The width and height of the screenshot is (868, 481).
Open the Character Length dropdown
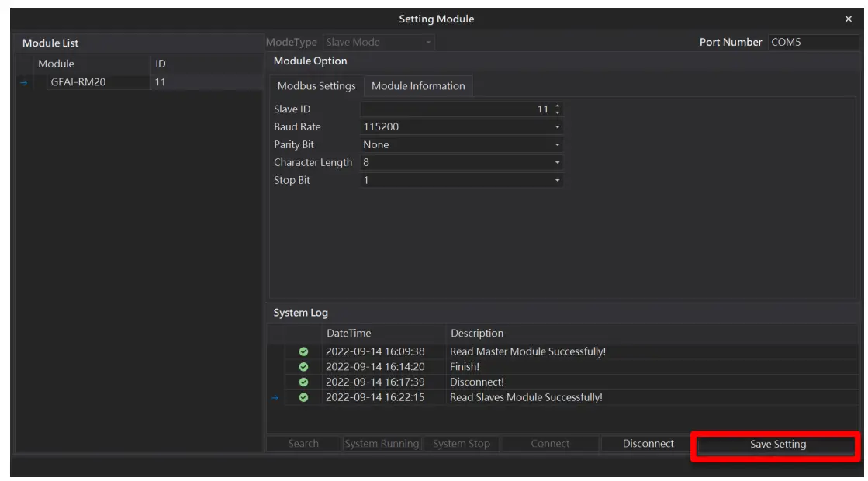click(558, 162)
